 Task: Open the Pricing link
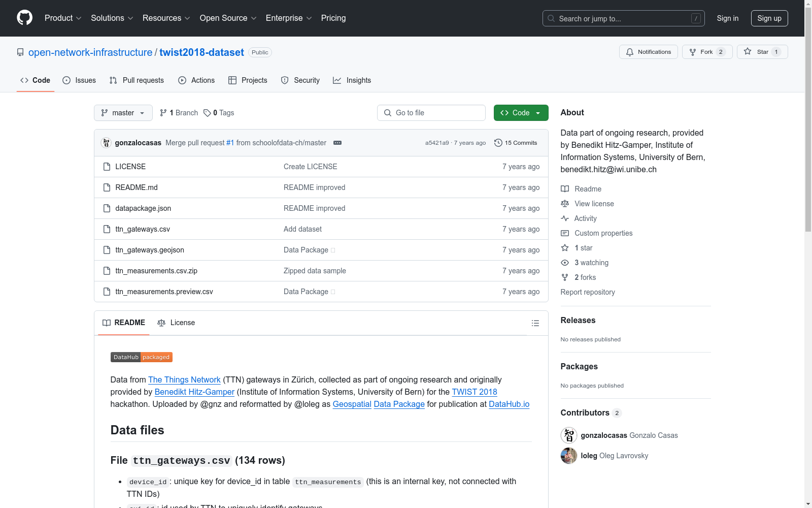[333, 18]
